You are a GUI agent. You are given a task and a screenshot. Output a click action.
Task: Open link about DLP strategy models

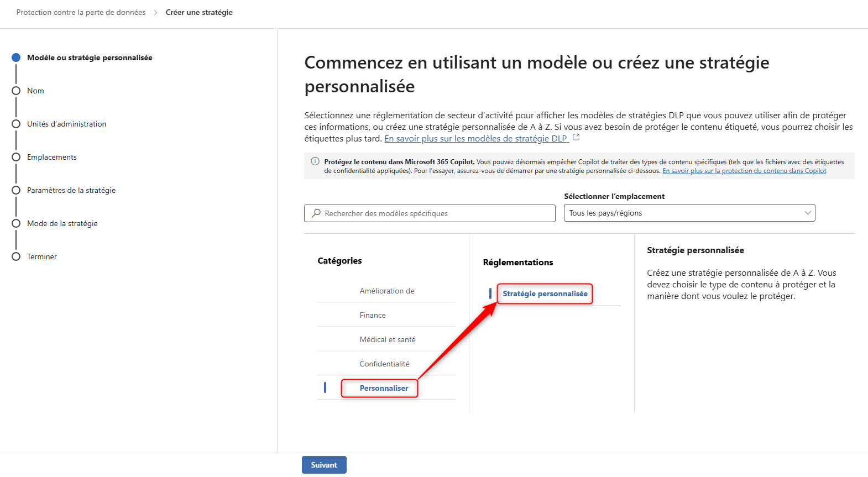point(475,139)
